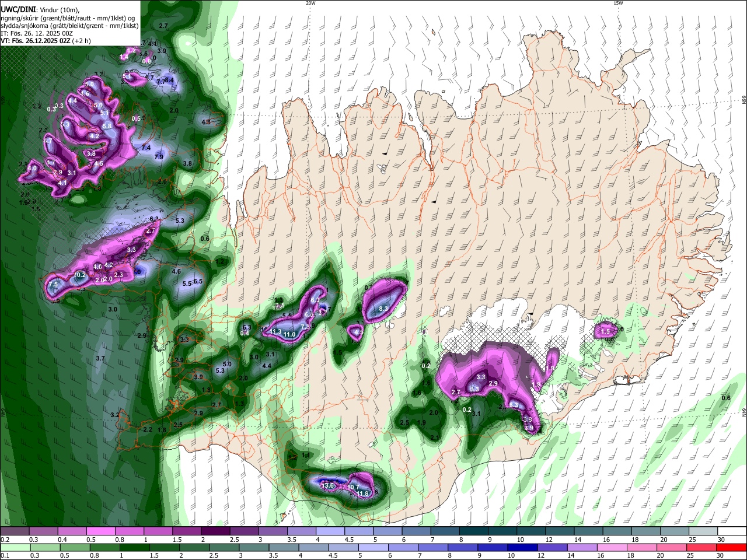Viewport: 747px width, 560px height.
Task: Click the 5.5 precipitation value
Action: click(187, 283)
